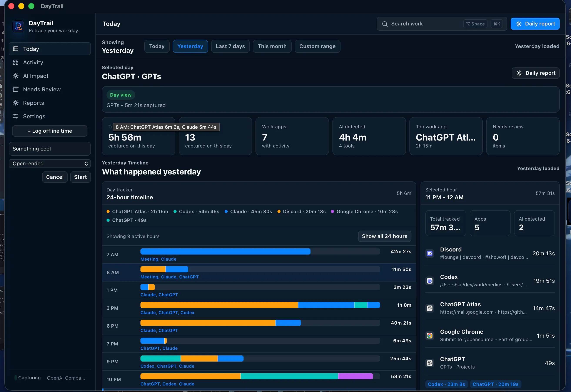This screenshot has width=571, height=392.
Task: Click the 1 PM timeline bar
Action: [260, 287]
